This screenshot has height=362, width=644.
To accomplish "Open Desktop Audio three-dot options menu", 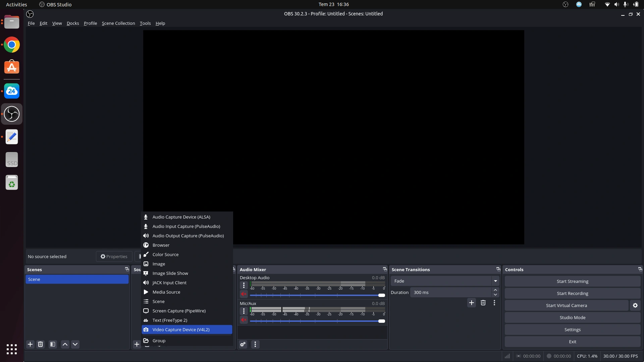I will pos(244,285).
